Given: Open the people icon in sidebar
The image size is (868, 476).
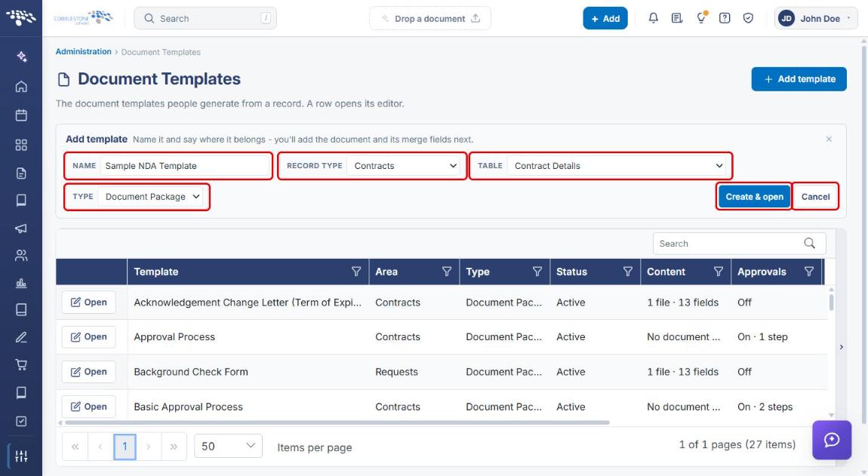Looking at the screenshot, I should click(21, 255).
